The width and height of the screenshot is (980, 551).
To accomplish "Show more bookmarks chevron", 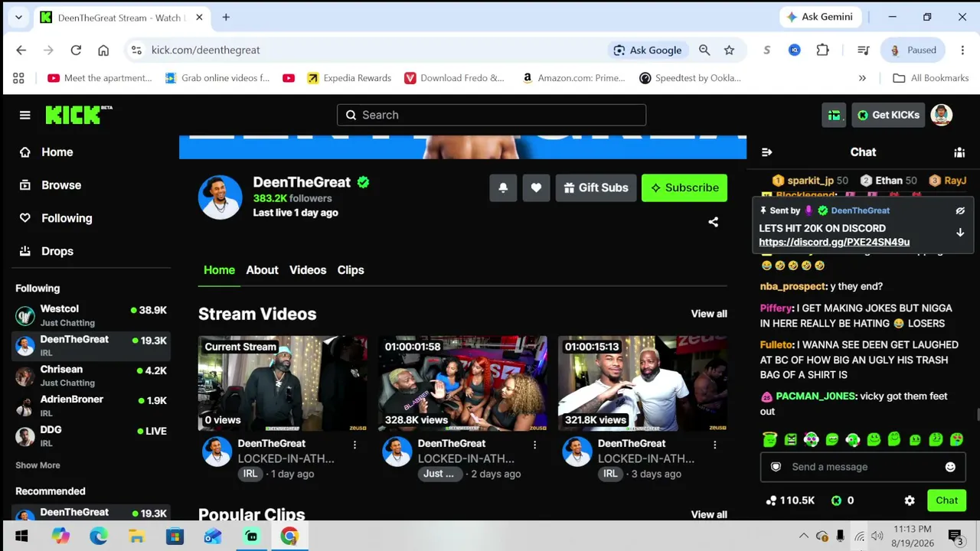I will [x=862, y=78].
